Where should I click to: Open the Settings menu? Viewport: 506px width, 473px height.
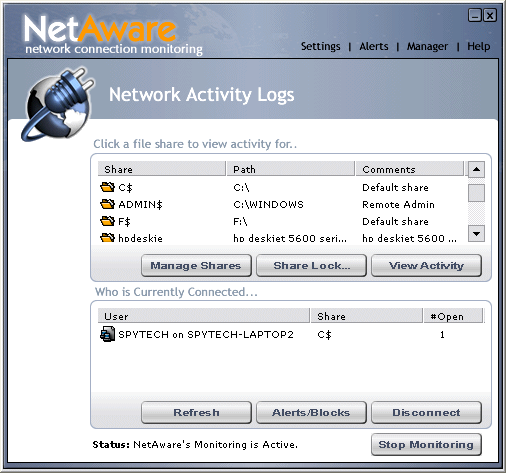[x=320, y=46]
